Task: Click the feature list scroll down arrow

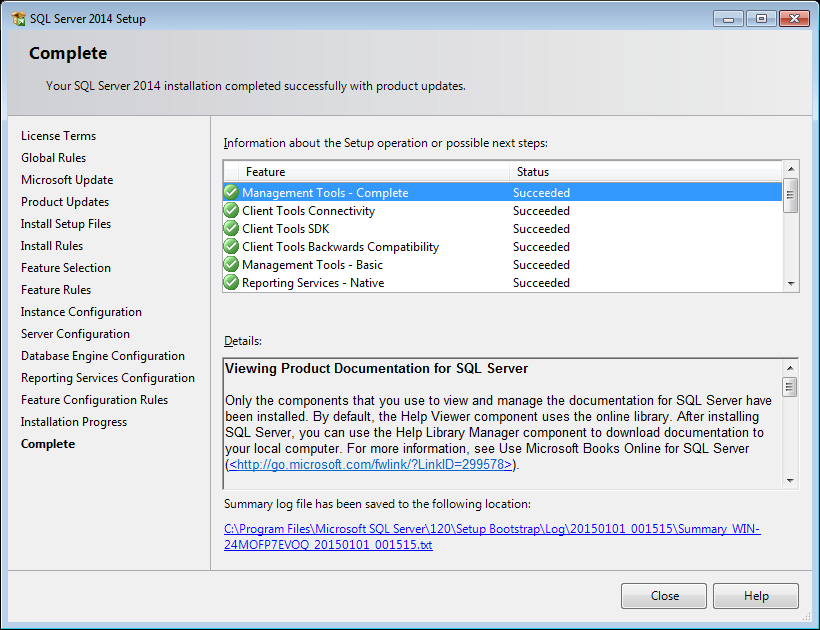Action: pyautogui.click(x=791, y=284)
